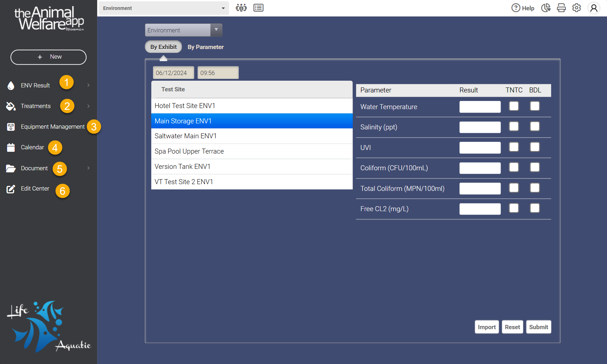The height and width of the screenshot is (364, 607).
Task: Check TNTC for Water Temperature
Action: click(x=513, y=106)
